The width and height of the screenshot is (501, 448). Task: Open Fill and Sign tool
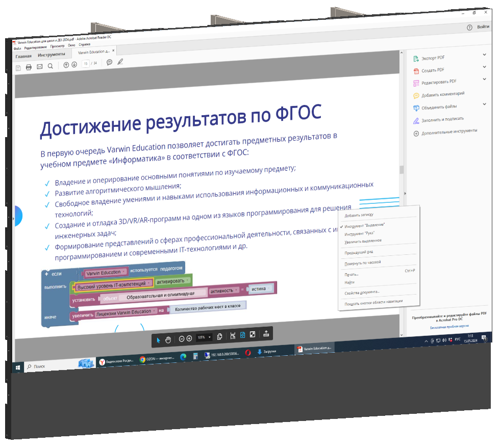point(438,120)
